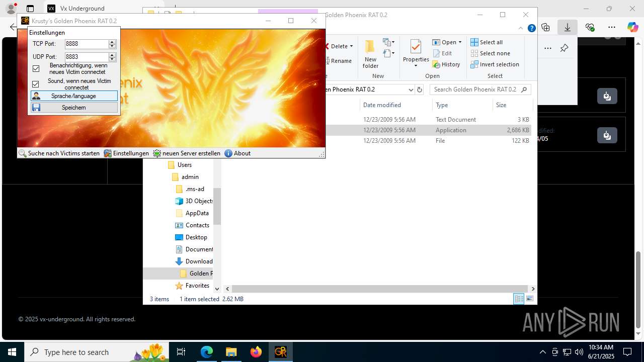Start 'Suche nach Victims starten'
The image size is (644, 362).
click(x=59, y=153)
